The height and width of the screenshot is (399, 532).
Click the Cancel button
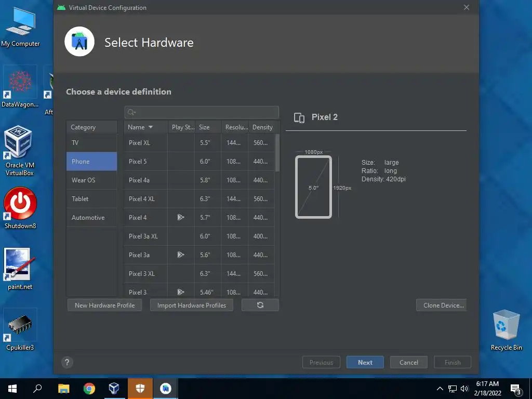(x=409, y=362)
